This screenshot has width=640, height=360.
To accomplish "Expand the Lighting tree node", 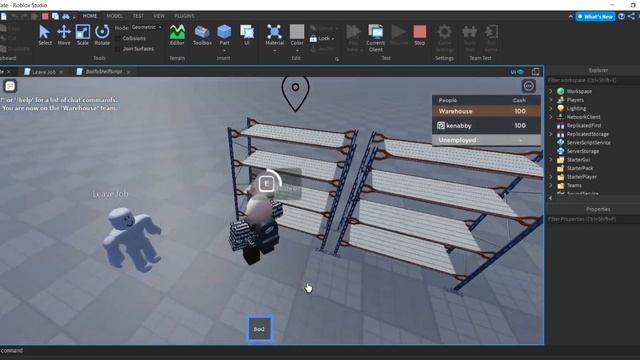I will 551,108.
